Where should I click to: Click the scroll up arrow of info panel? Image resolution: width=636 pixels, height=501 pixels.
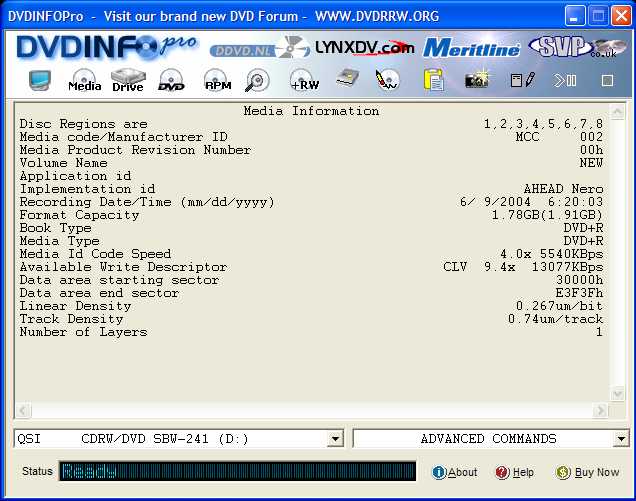[x=617, y=111]
